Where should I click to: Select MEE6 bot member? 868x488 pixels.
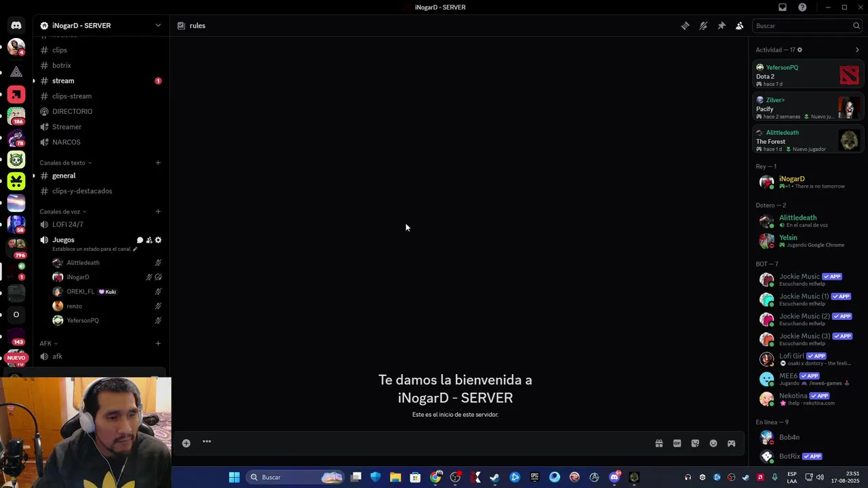[x=808, y=379]
